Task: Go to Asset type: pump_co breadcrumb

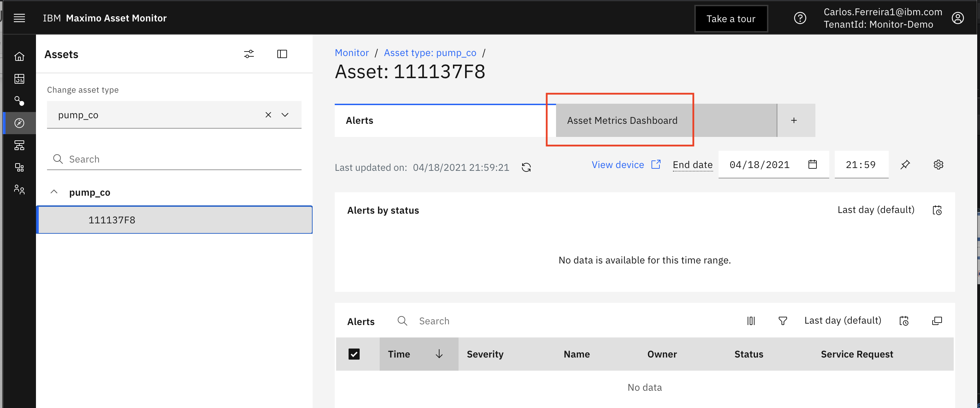Action: [430, 53]
